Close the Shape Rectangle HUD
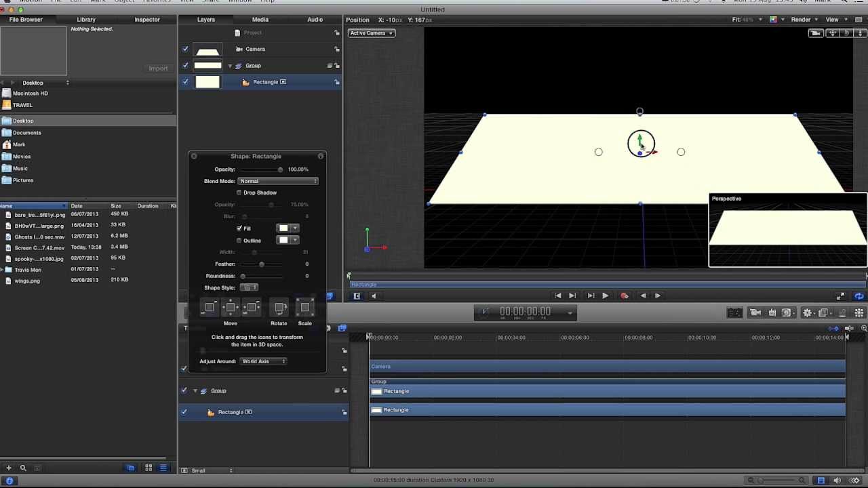The image size is (868, 488). tap(194, 157)
